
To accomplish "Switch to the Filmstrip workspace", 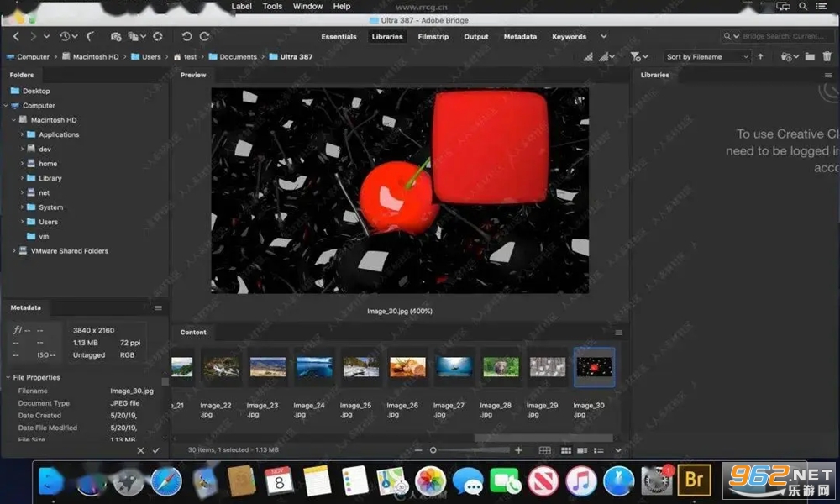I will point(433,36).
